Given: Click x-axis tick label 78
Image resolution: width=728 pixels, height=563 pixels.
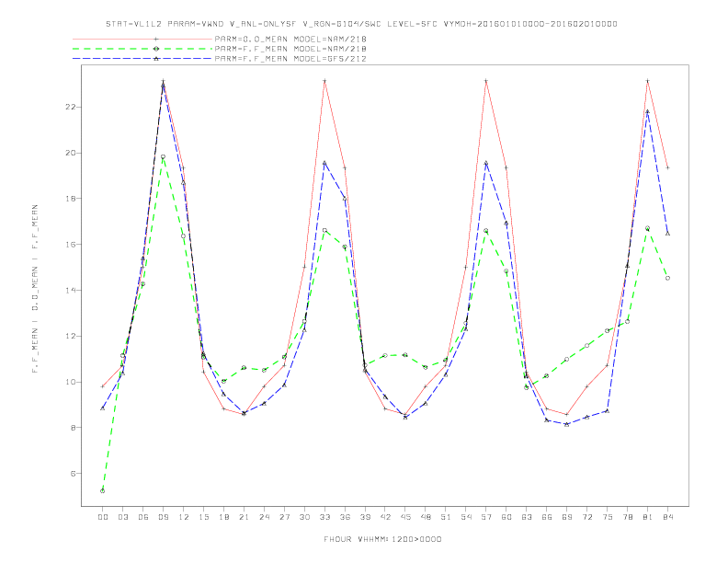Looking at the screenshot, I should (x=627, y=517).
